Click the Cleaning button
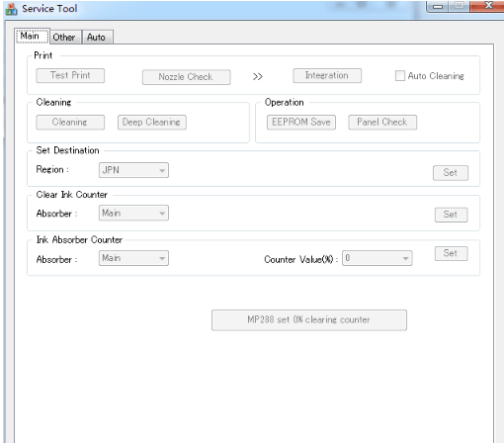Viewport: 504px width, 443px height. coord(70,123)
